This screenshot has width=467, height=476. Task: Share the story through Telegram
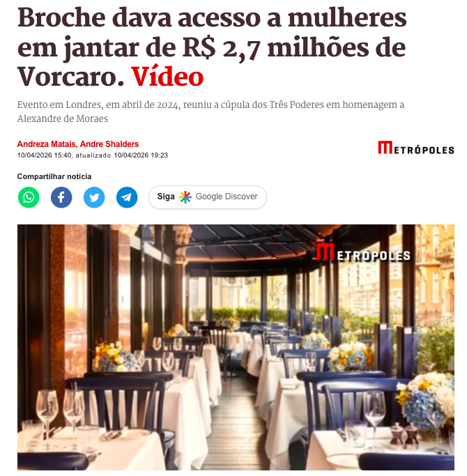[x=127, y=197]
